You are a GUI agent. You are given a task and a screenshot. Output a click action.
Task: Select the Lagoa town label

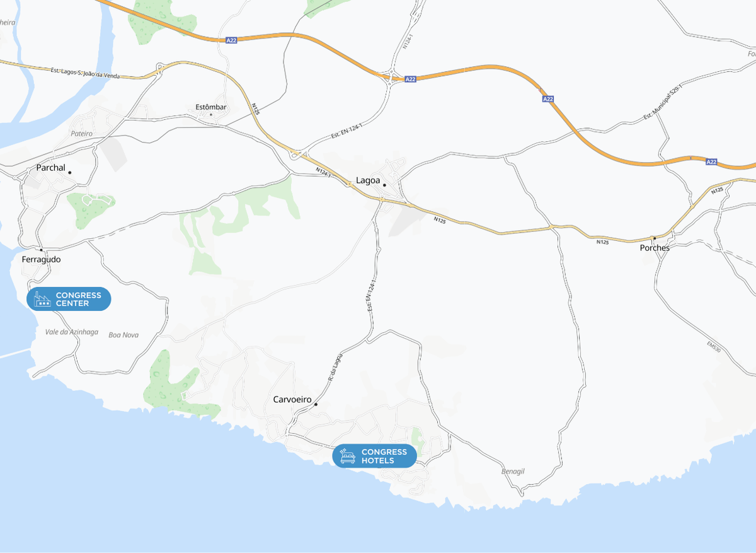(x=368, y=180)
